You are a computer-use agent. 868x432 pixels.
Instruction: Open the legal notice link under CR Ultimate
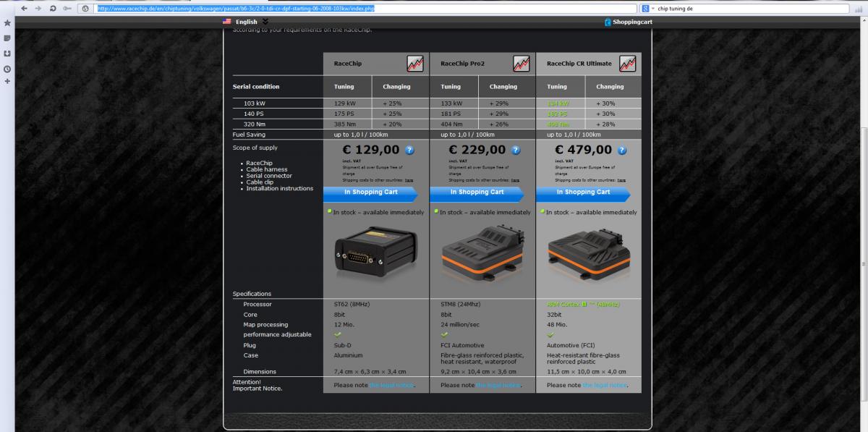coord(605,385)
